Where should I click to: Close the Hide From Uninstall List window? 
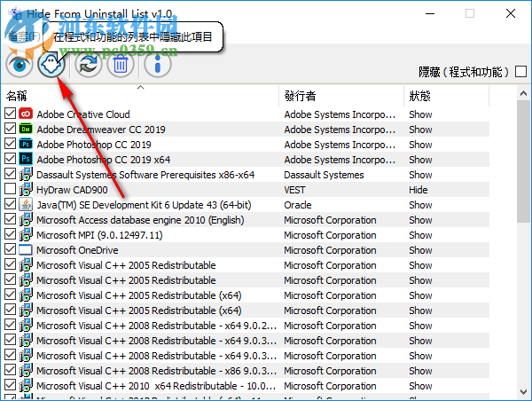tap(511, 13)
